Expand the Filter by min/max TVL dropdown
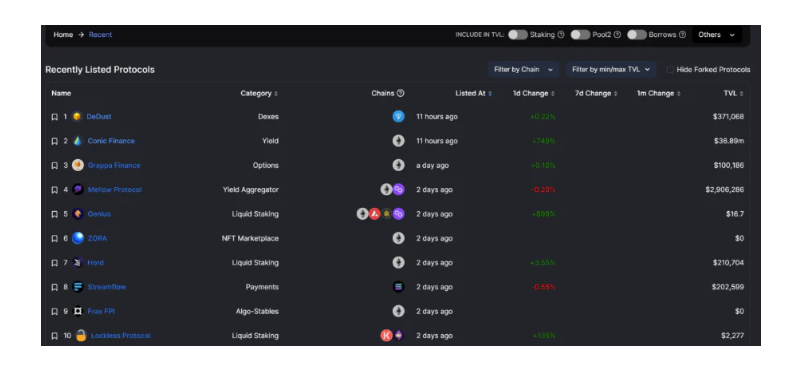 [x=611, y=70]
